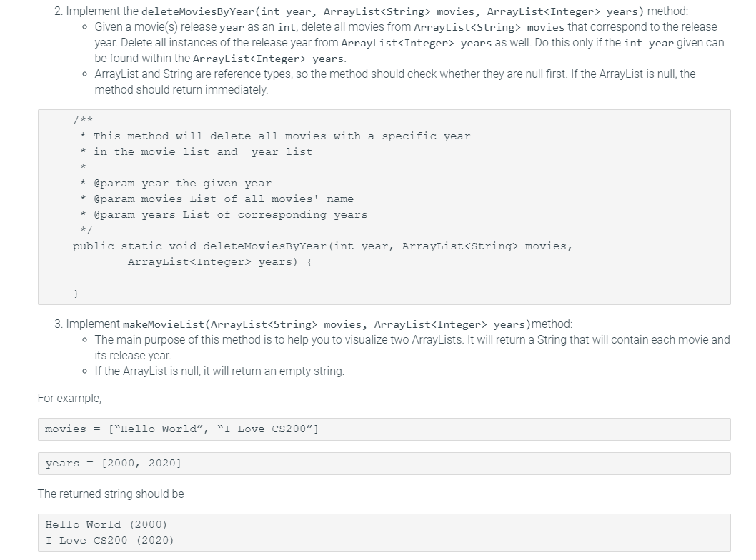Click the @param year Javadoc line
756x560 pixels.
pos(176,184)
